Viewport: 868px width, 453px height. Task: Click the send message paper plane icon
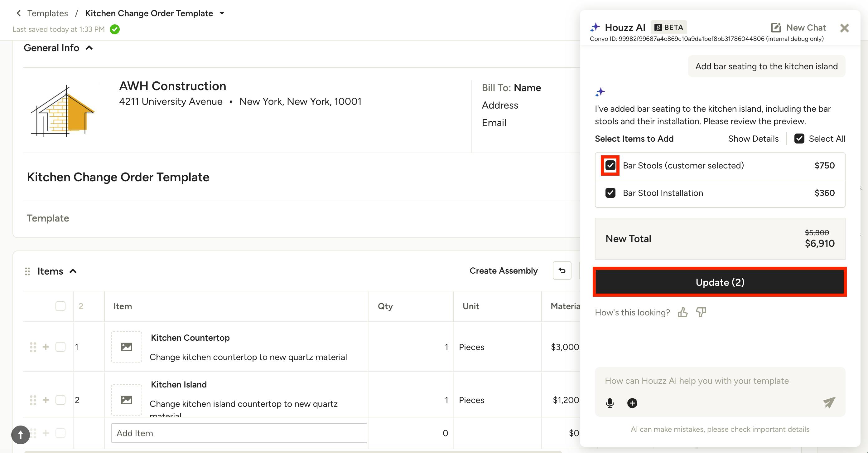(x=829, y=402)
